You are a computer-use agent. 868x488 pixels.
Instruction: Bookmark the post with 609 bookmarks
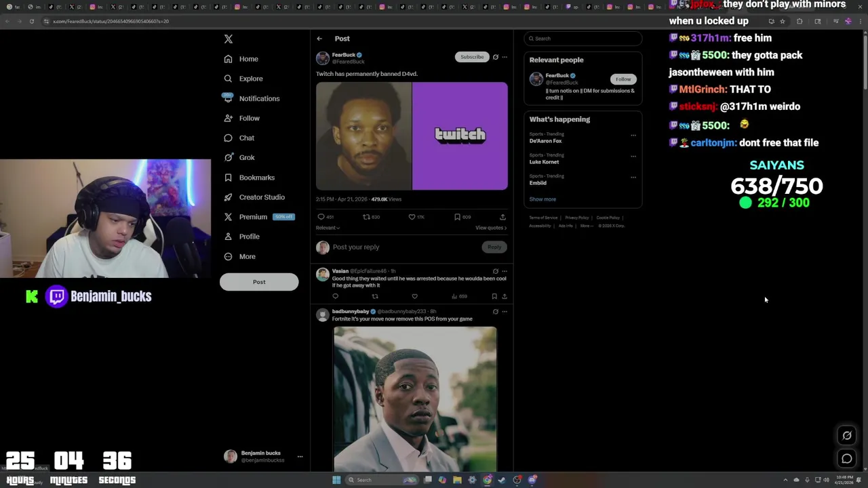[457, 217]
